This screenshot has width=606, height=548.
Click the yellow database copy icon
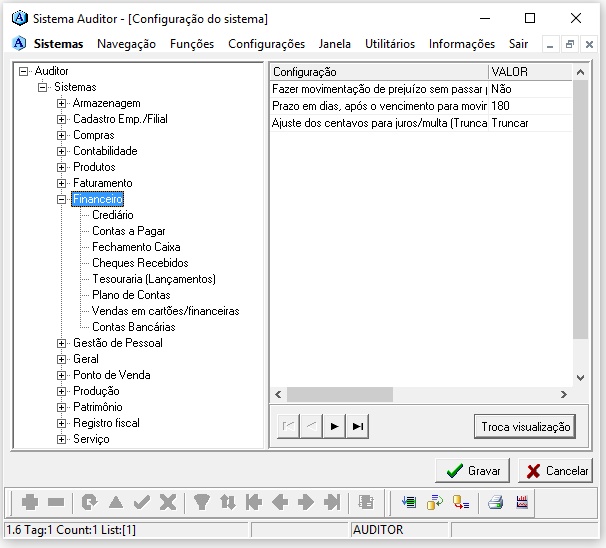pyautogui.click(x=435, y=502)
